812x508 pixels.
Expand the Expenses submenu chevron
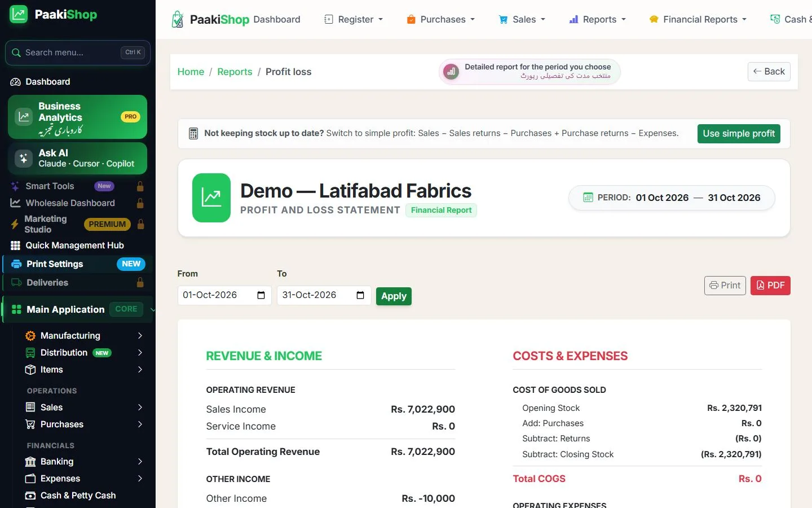click(x=140, y=479)
